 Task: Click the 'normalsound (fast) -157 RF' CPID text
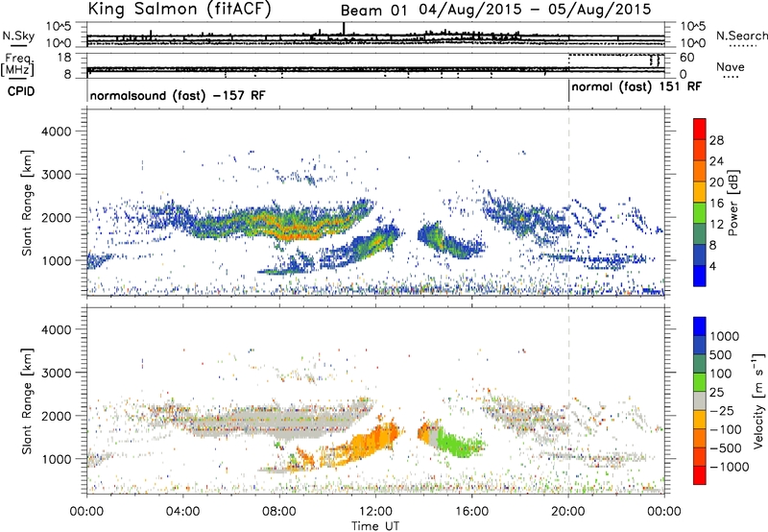point(178,95)
